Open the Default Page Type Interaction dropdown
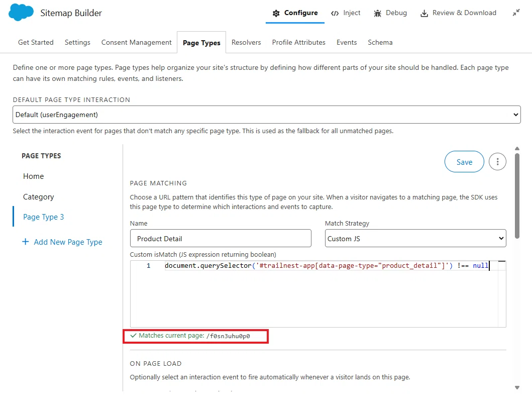Screen dimensions: 532x412 click(267, 115)
